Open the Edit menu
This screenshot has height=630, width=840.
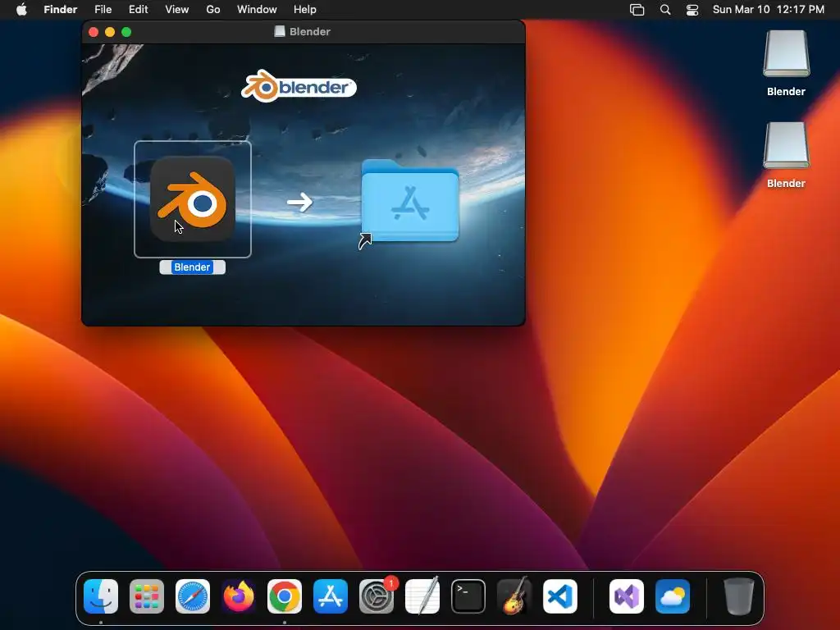(x=138, y=10)
